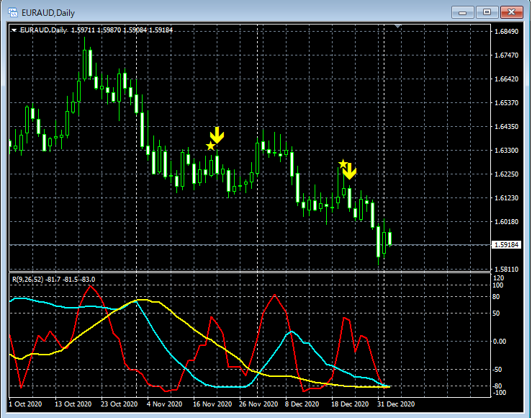Expand the small triangle beside EURAUD,Daily label
The image size is (532, 418).
click(14, 30)
